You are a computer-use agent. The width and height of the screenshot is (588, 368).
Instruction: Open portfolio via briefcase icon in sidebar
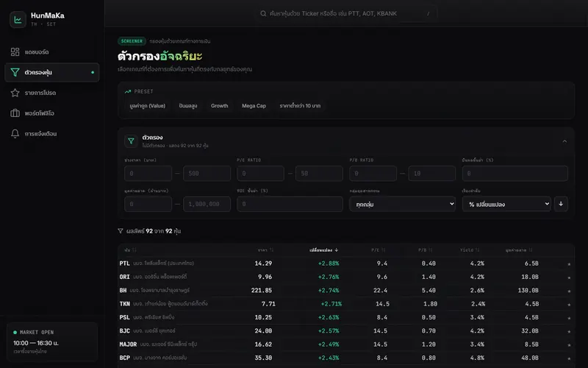(x=15, y=113)
